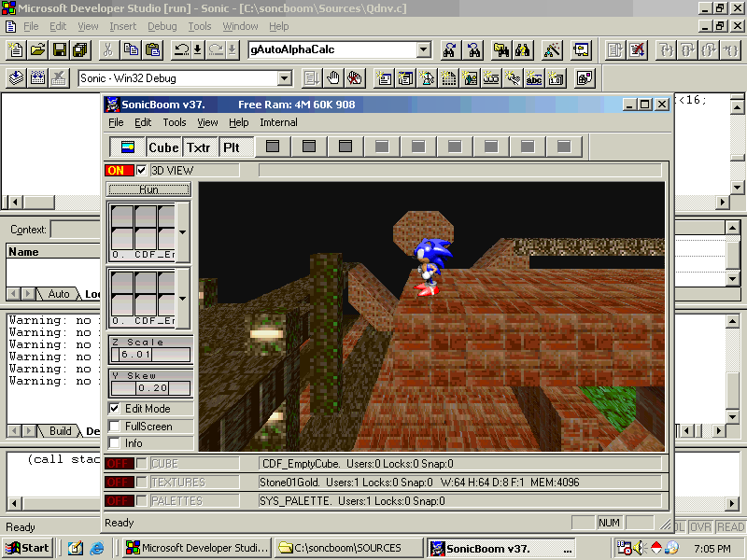Click the source editor's vertical scrollbar down arrow
This screenshot has width=747, height=560.
737,187
